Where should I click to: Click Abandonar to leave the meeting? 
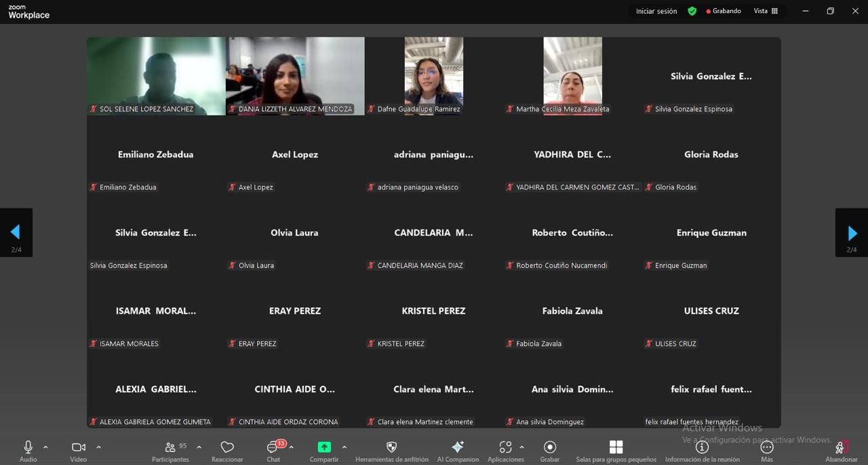tap(841, 448)
